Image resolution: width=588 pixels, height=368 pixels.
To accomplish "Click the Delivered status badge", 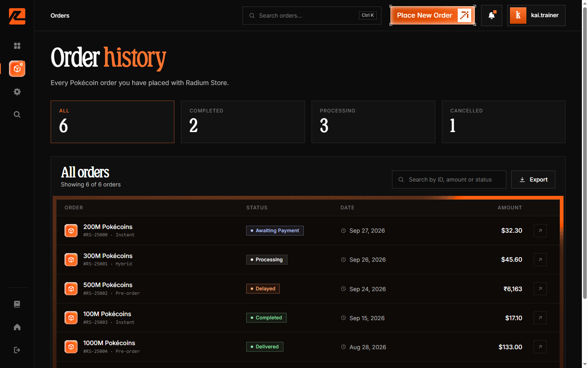I will (265, 347).
